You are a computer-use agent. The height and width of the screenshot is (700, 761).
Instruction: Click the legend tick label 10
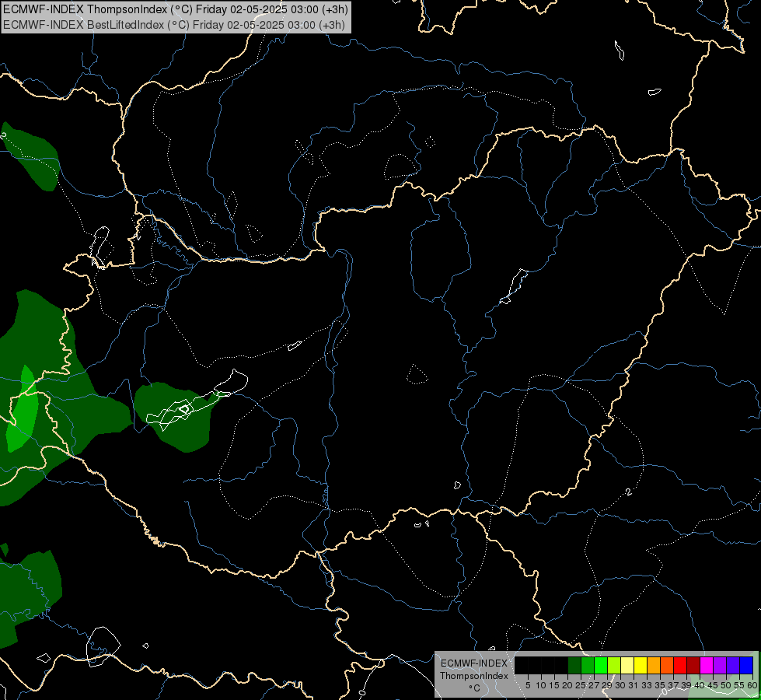[x=541, y=685]
